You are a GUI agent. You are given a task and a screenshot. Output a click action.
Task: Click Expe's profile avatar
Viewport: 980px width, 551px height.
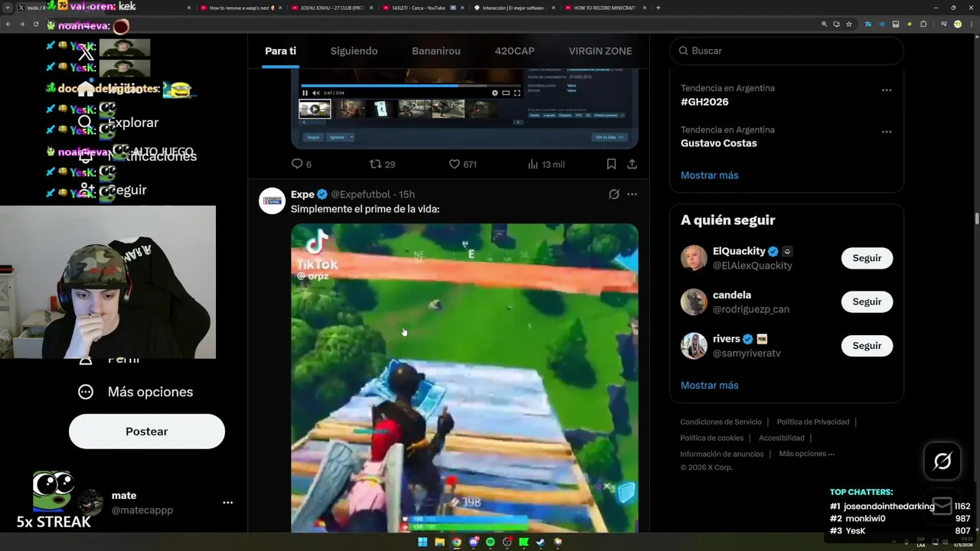(272, 201)
